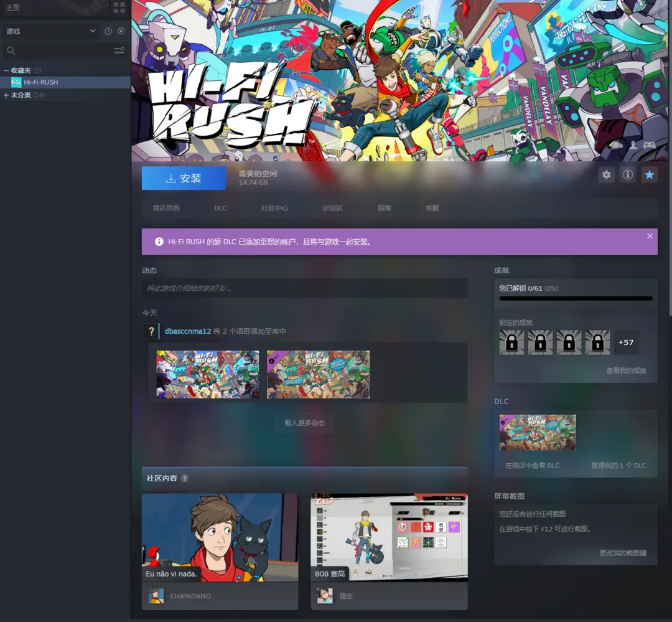The width and height of the screenshot is (672, 622).
Task: Expand the 未分类 category
Action: [x=6, y=95]
